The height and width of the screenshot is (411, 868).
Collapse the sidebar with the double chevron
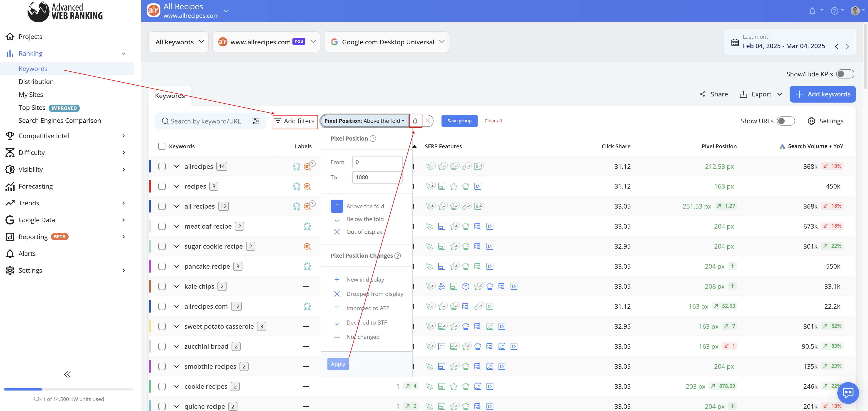coord(67,374)
